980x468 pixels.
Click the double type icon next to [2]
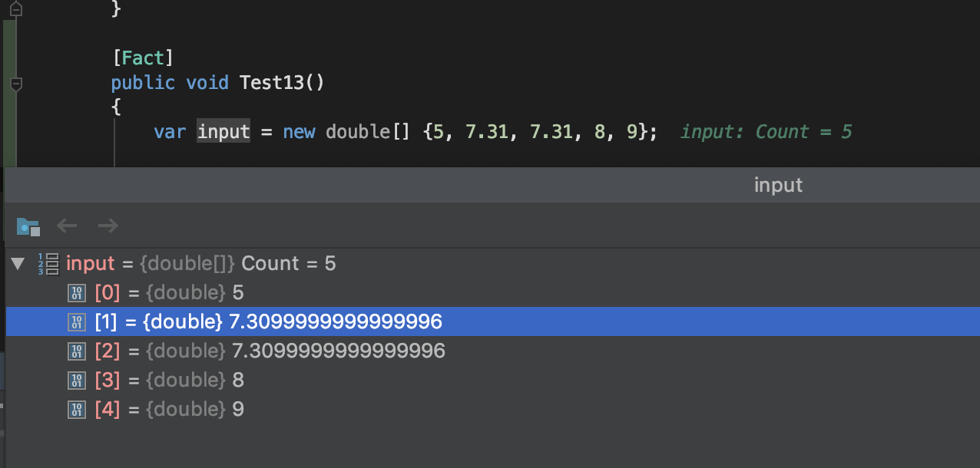(x=76, y=351)
